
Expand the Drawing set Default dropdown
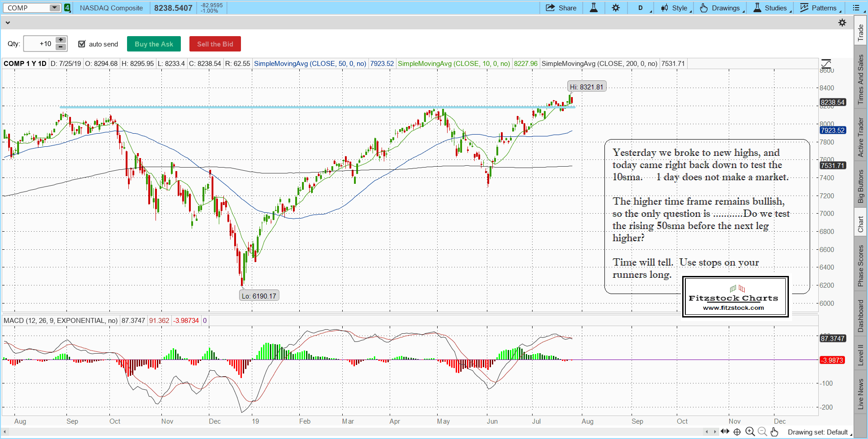click(819, 432)
